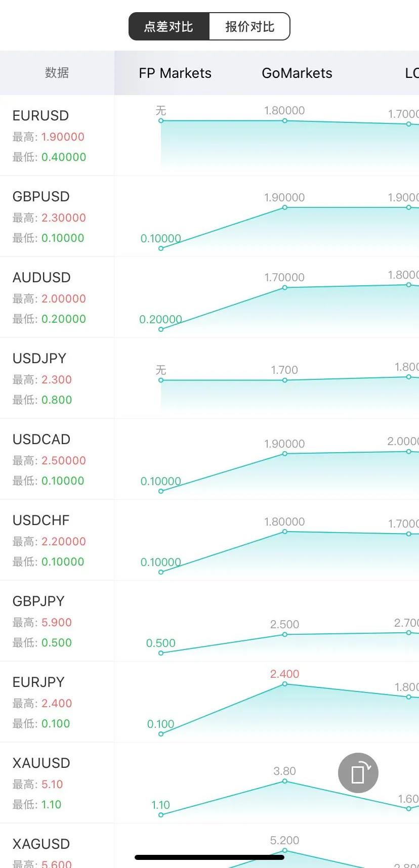Viewport: 419px width, 868px height.
Task: Click the XAUUSD 3.80 GoMarkets data point
Action: click(x=285, y=781)
